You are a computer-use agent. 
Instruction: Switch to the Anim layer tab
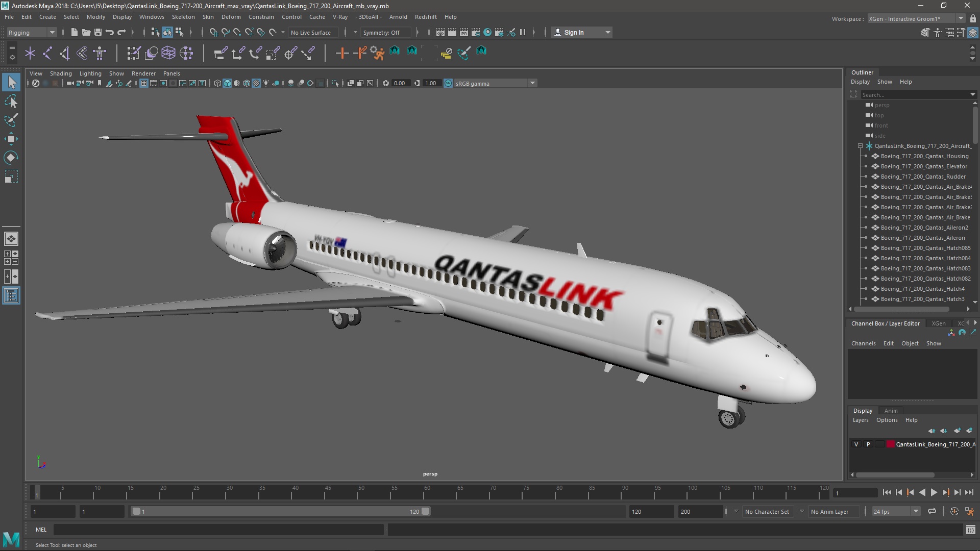coord(891,411)
